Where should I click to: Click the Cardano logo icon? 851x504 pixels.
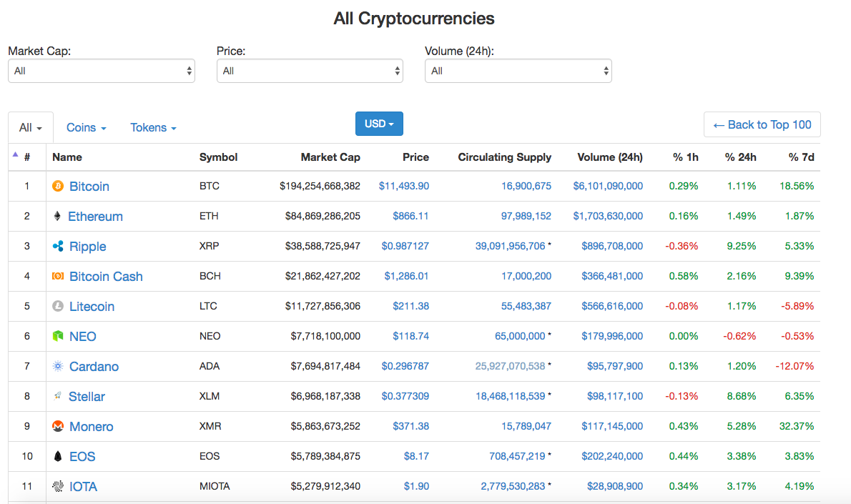click(x=57, y=366)
